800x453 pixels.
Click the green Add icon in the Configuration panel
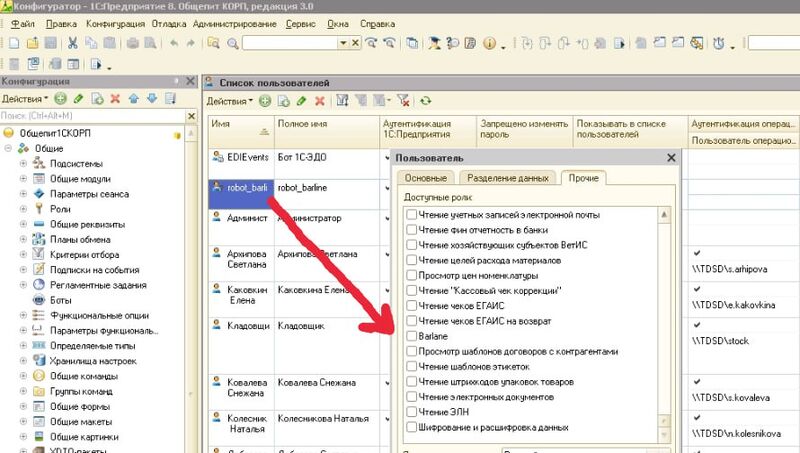pyautogui.click(x=61, y=98)
